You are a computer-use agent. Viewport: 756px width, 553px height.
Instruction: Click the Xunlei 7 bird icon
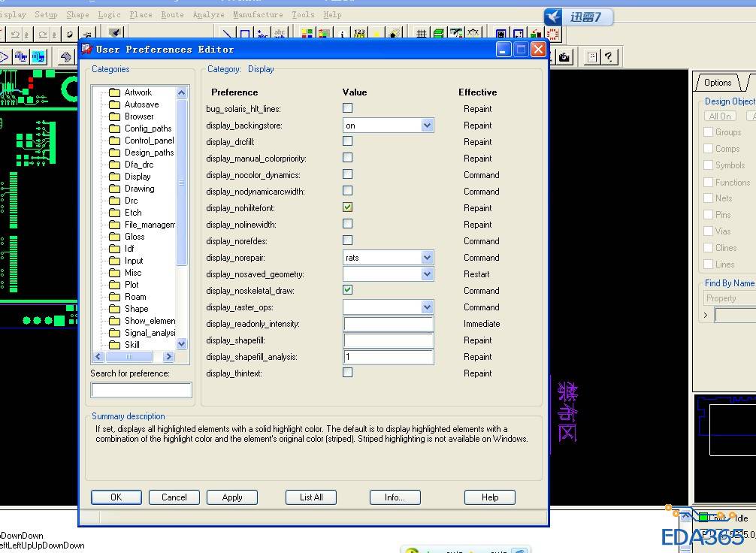click(x=552, y=17)
